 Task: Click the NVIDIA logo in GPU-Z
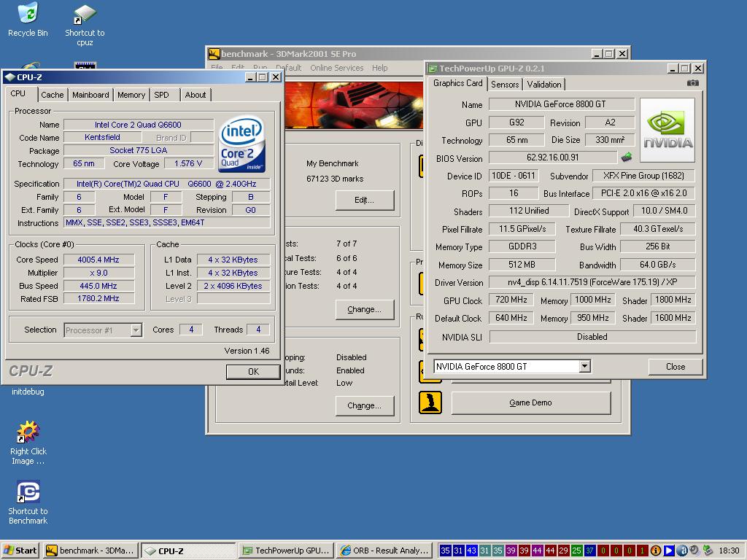(x=667, y=130)
